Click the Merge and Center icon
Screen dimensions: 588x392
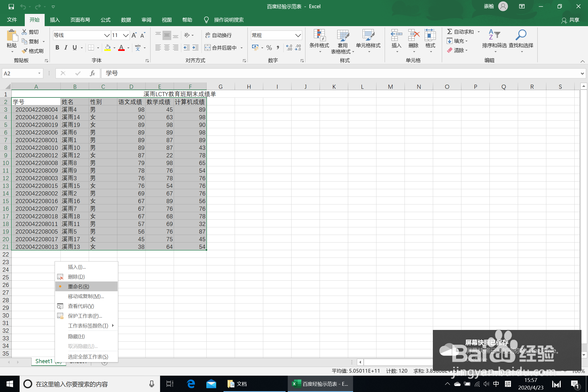pyautogui.click(x=207, y=48)
